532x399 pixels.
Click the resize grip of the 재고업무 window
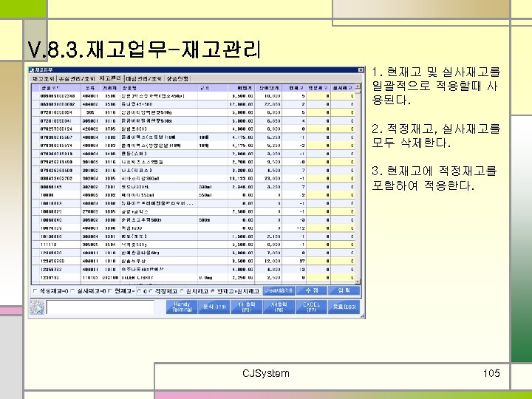(x=362, y=316)
